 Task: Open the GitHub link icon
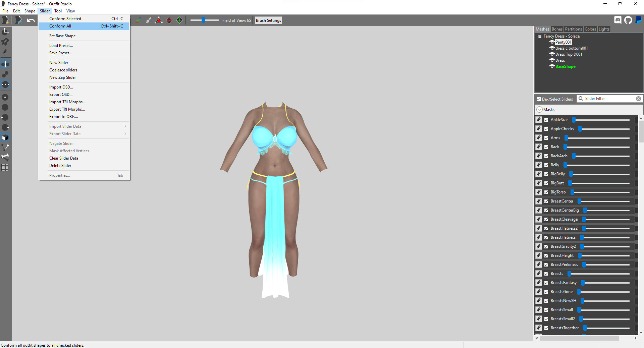tap(628, 20)
